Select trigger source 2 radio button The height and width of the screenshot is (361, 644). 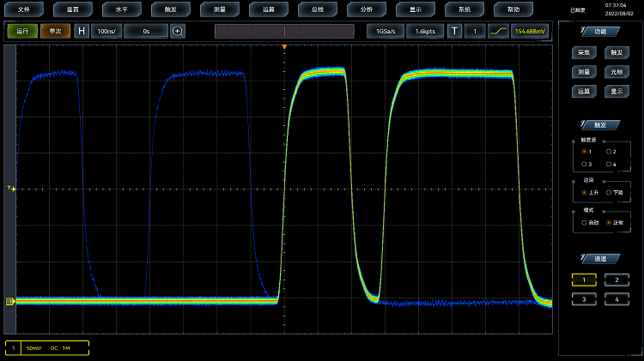(610, 152)
